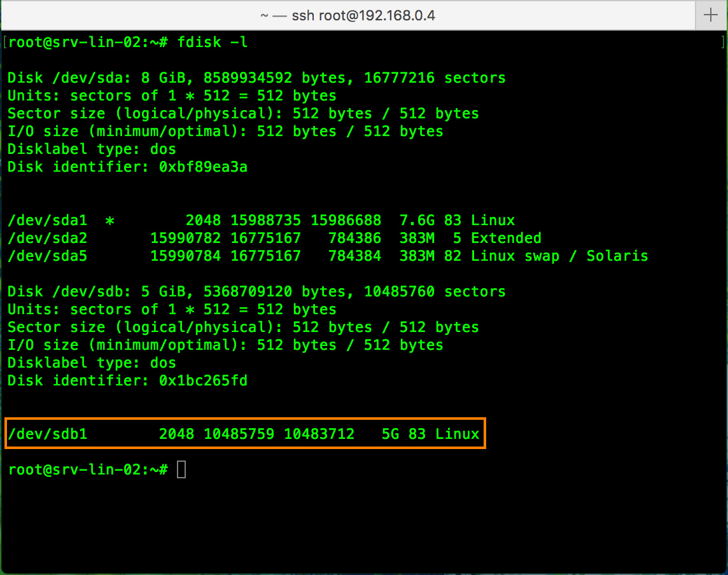
Task: Click the highlighted /dev/sdb1 partition line
Action: [244, 433]
